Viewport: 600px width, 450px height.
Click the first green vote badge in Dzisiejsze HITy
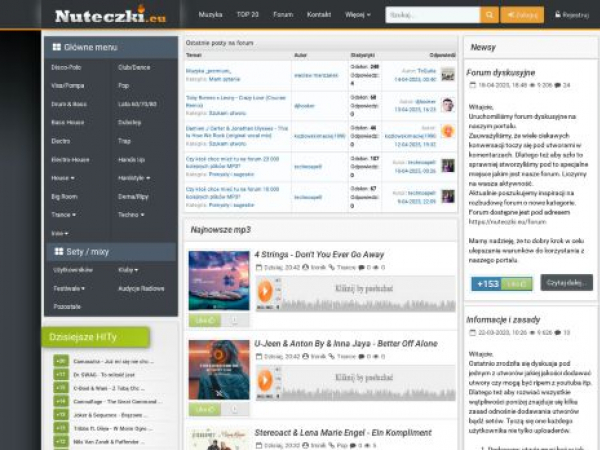61,361
